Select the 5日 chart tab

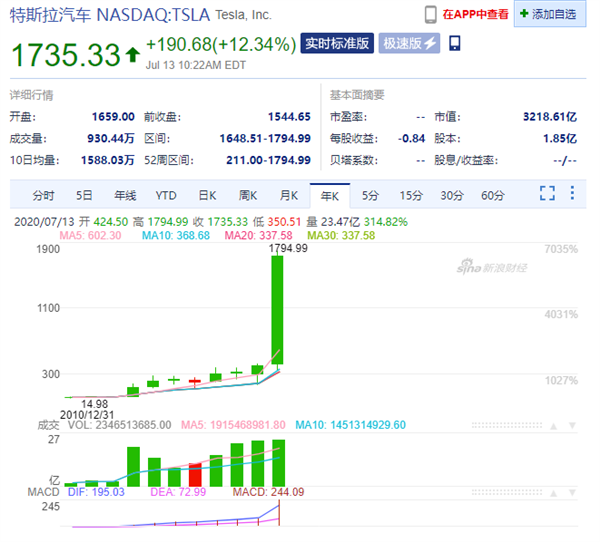point(84,195)
